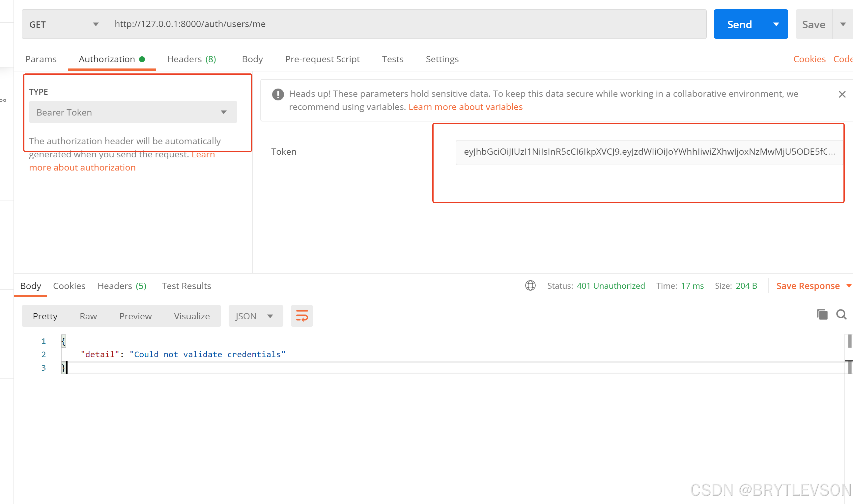Switch response view to Raw

[x=88, y=316]
